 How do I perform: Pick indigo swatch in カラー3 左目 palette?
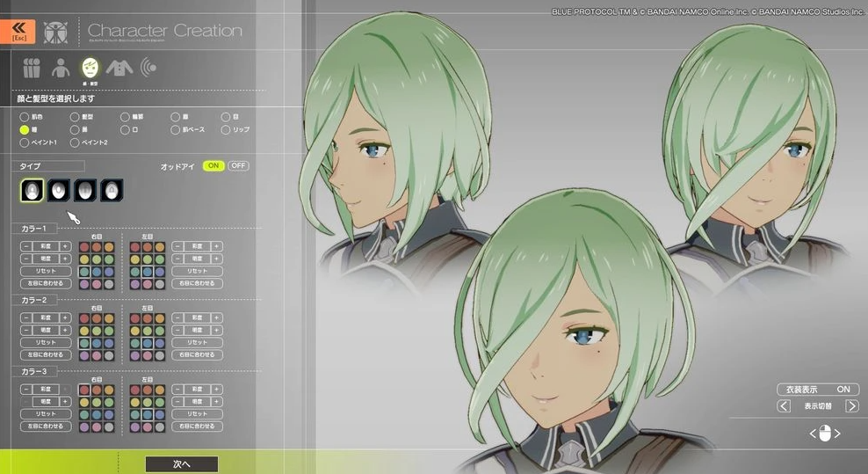coord(160,415)
